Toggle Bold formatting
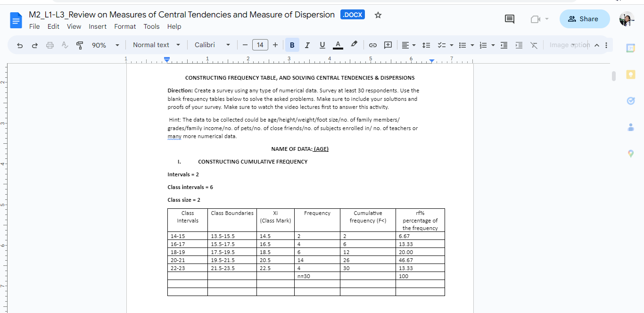Viewport: 644px width, 313px height. (292, 45)
